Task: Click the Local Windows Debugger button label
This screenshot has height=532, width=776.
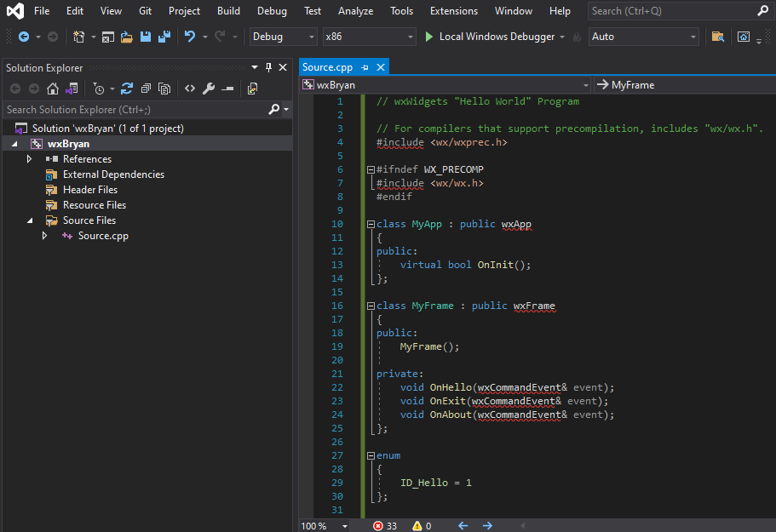Action: (x=497, y=37)
